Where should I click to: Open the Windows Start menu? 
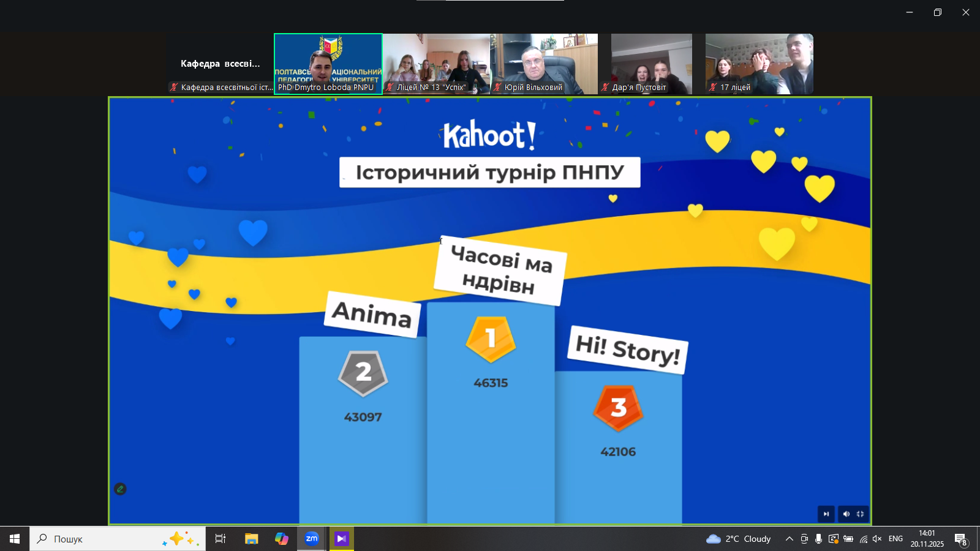click(15, 539)
